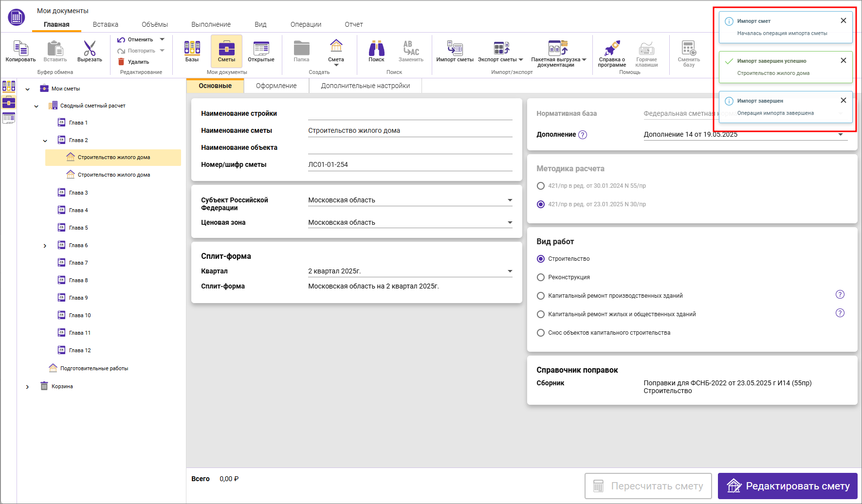Switch to the Оформление tab
Image resolution: width=862 pixels, height=504 pixels.
pos(276,86)
